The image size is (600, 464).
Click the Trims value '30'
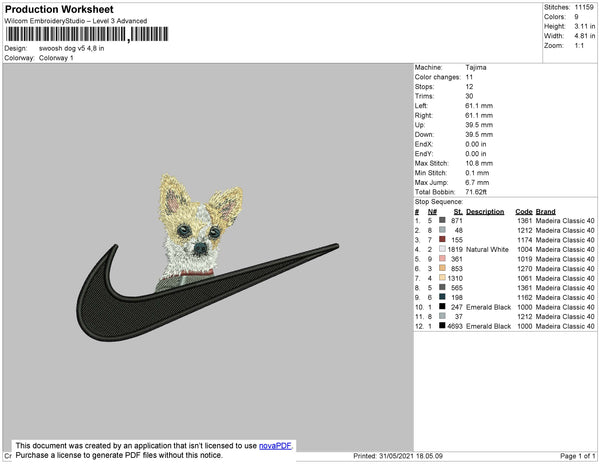click(469, 96)
